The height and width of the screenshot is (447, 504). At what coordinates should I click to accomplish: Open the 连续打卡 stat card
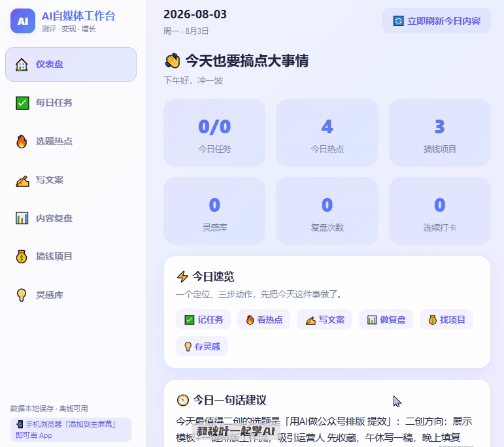coord(440,211)
